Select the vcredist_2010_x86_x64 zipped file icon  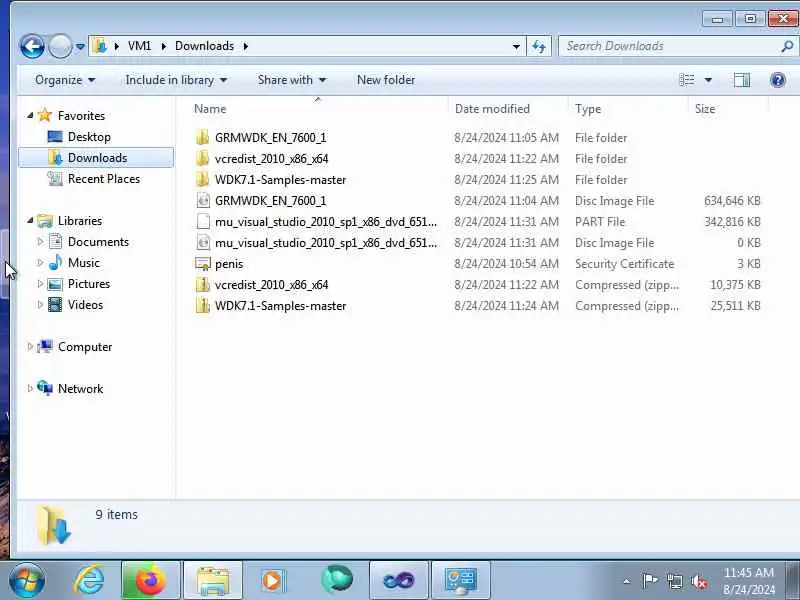(x=203, y=284)
